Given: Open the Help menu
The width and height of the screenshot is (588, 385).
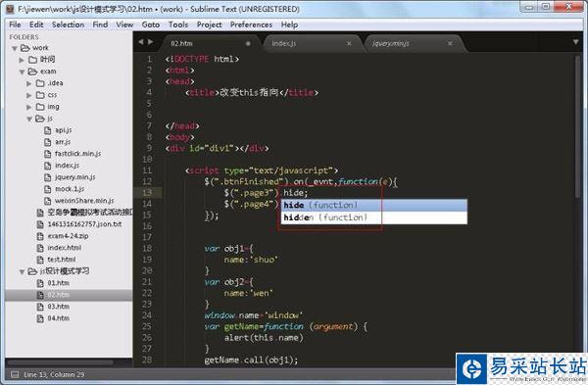Looking at the screenshot, I should 289,24.
